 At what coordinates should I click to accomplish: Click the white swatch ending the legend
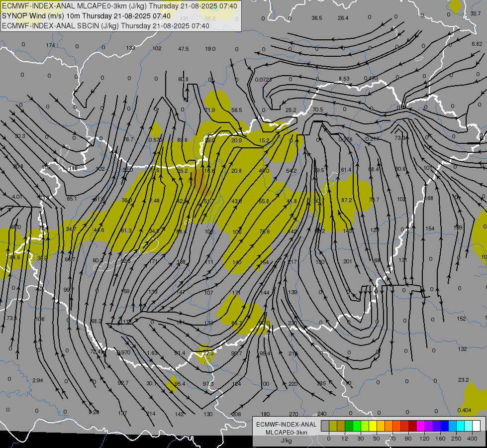477,426
